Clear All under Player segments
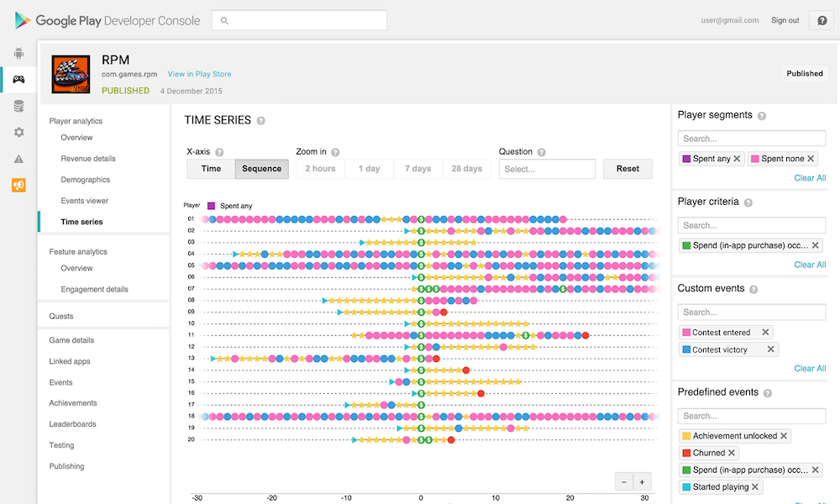The width and height of the screenshot is (840, 504). [810, 178]
